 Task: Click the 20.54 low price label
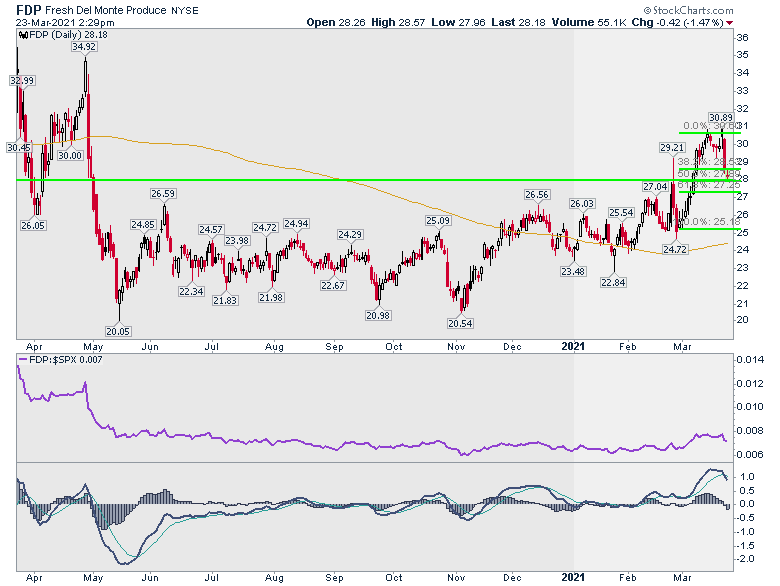(460, 323)
